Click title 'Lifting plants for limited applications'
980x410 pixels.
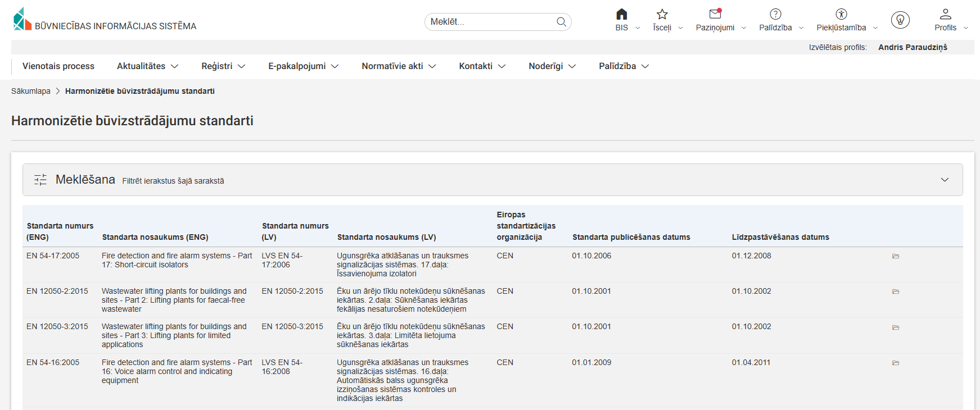pos(174,335)
